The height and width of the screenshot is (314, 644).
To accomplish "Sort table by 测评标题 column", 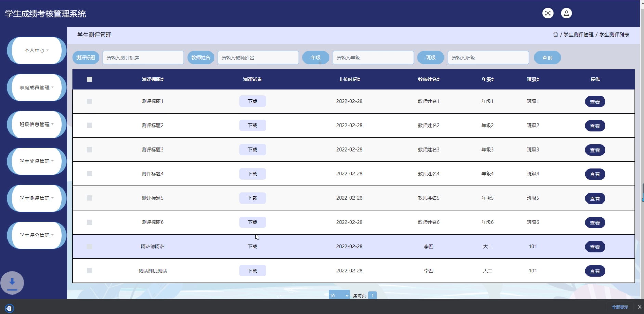I will click(153, 79).
